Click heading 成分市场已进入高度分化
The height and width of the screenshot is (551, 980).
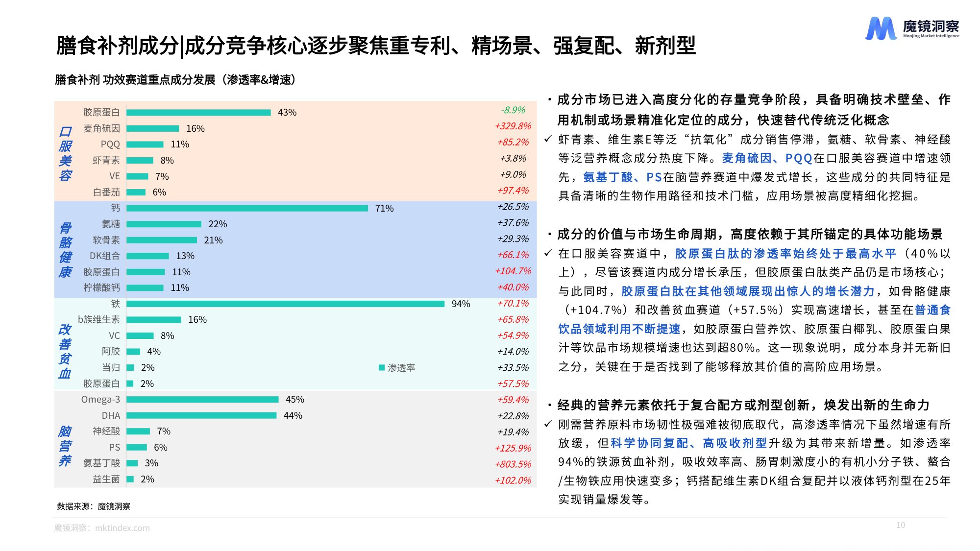631,99
